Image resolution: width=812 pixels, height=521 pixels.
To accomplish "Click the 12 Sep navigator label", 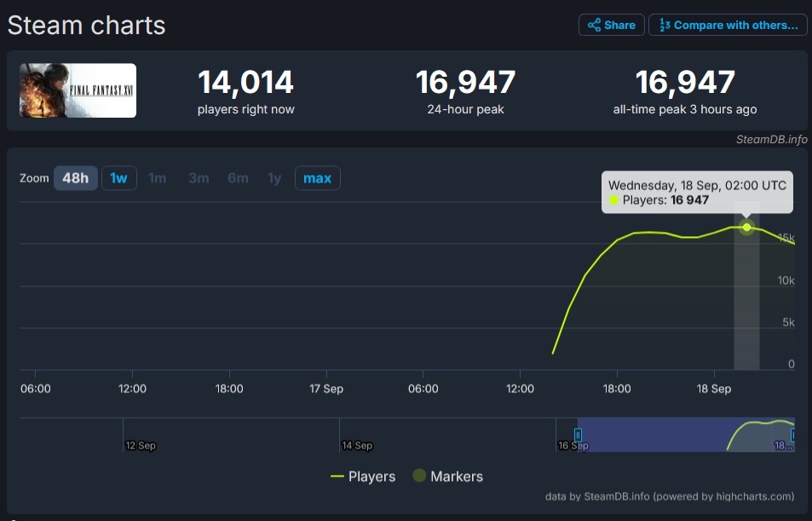I will click(141, 445).
